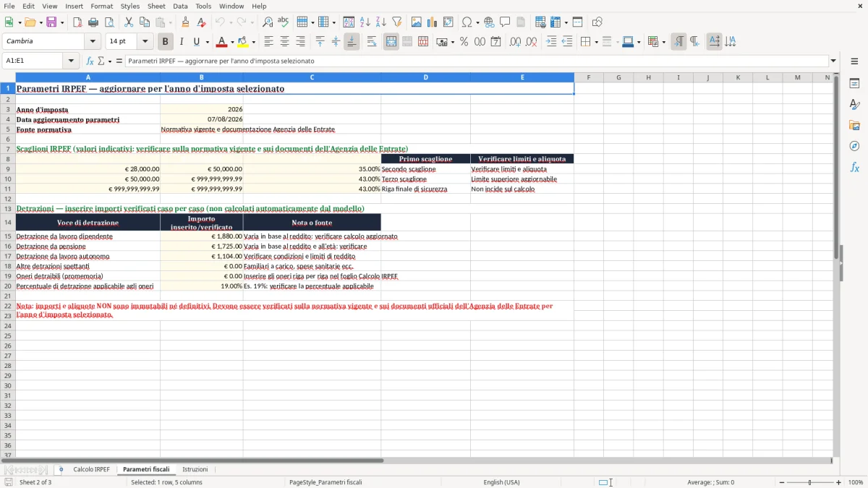This screenshot has height=488, width=868.
Task: Apply the red font color swatch
Action: coord(221,42)
